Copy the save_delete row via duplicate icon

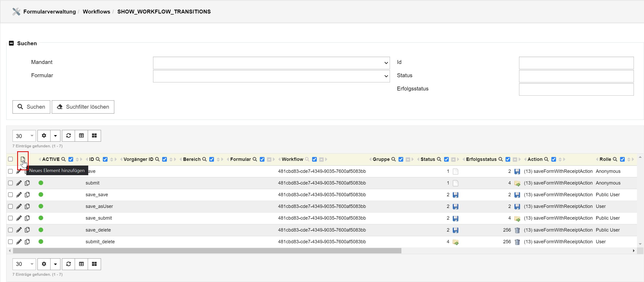27,230
